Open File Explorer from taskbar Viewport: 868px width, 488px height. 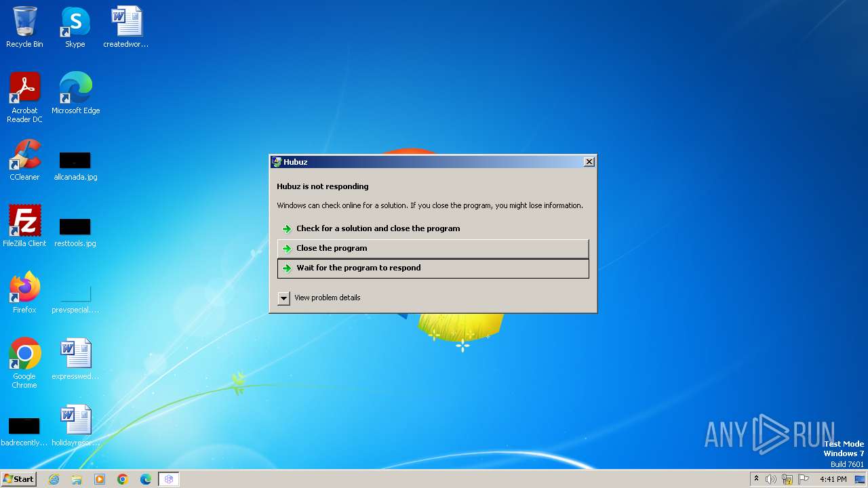click(x=77, y=479)
